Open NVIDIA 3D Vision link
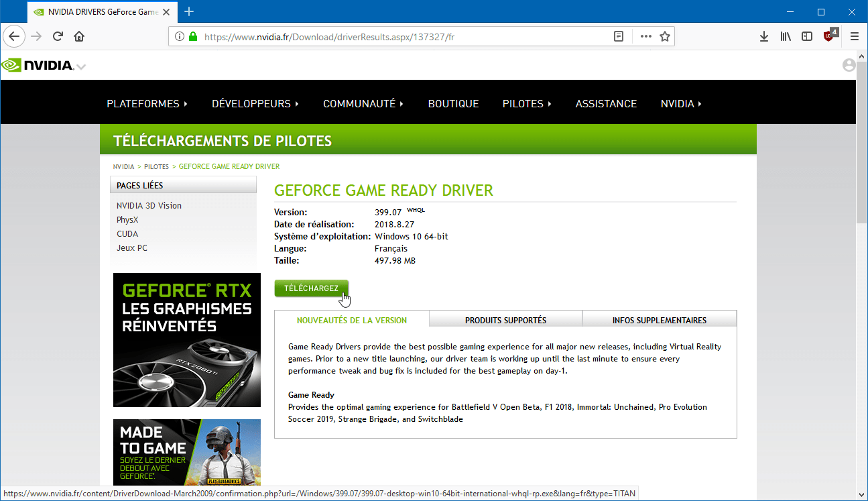This screenshot has height=501, width=868. (x=149, y=206)
